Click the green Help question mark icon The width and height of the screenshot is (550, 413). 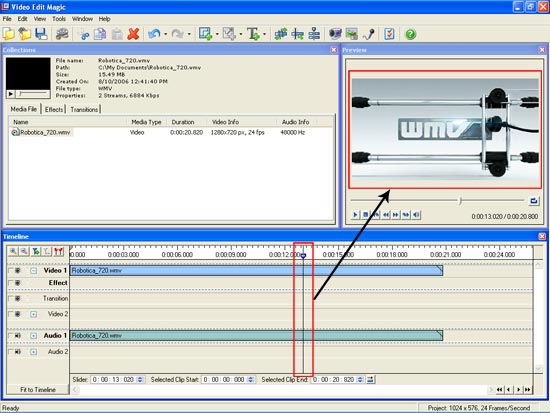click(x=410, y=34)
